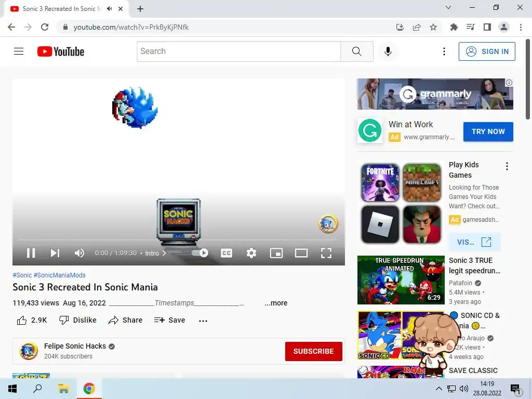The image size is (532, 399).
Task: Open Play Kids Games ad options menu
Action: click(507, 166)
